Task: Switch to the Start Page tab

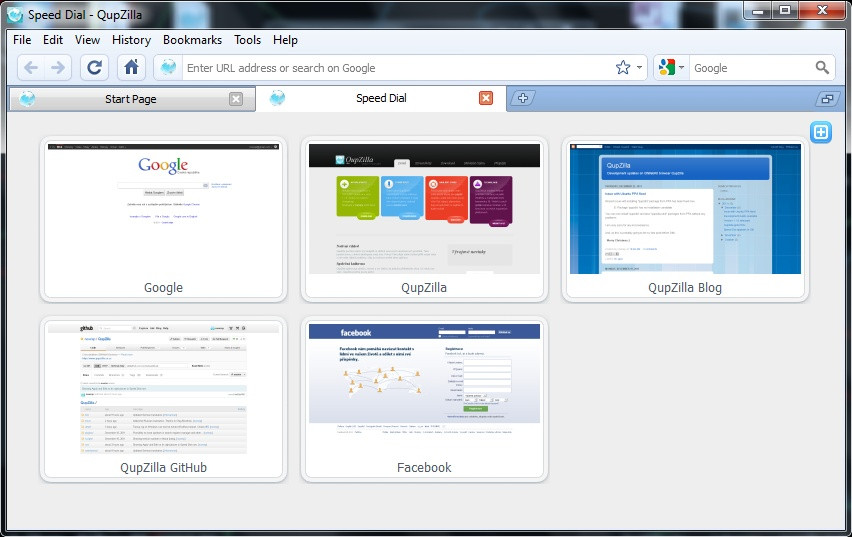Action: (133, 99)
